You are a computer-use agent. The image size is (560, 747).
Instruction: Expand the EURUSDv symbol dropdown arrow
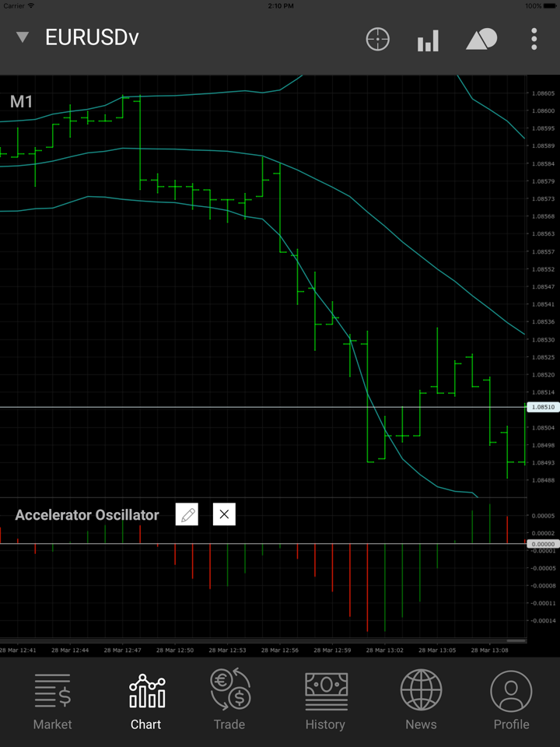(x=23, y=37)
